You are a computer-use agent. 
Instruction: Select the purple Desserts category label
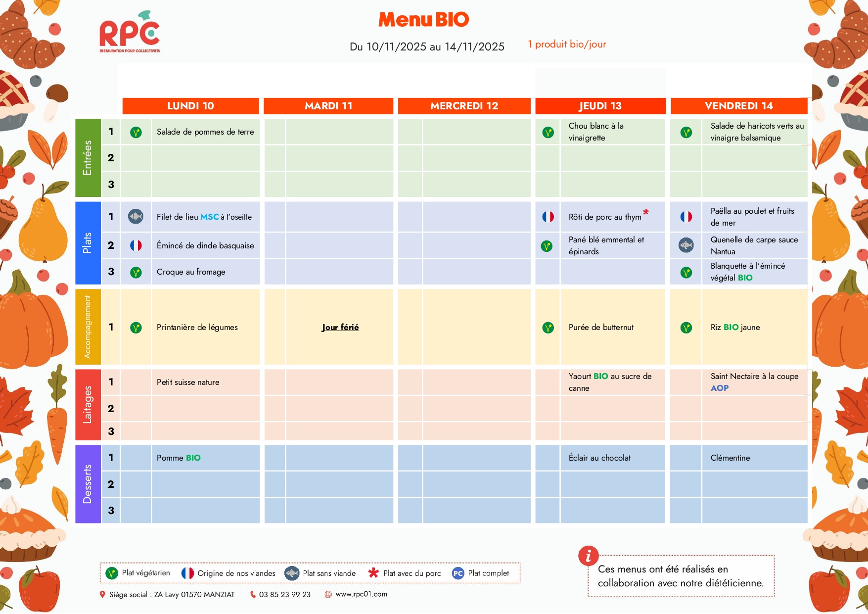(88, 484)
